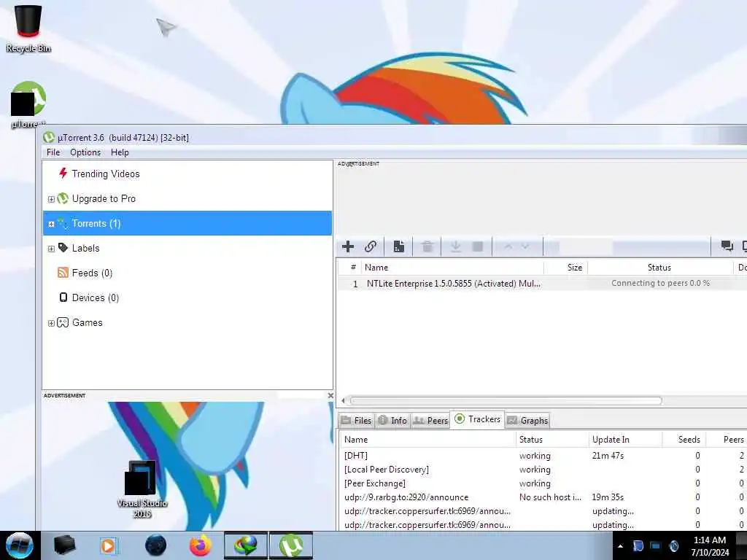Click the dark globe taskbar icon
This screenshot has height=560, width=747.
[156, 545]
